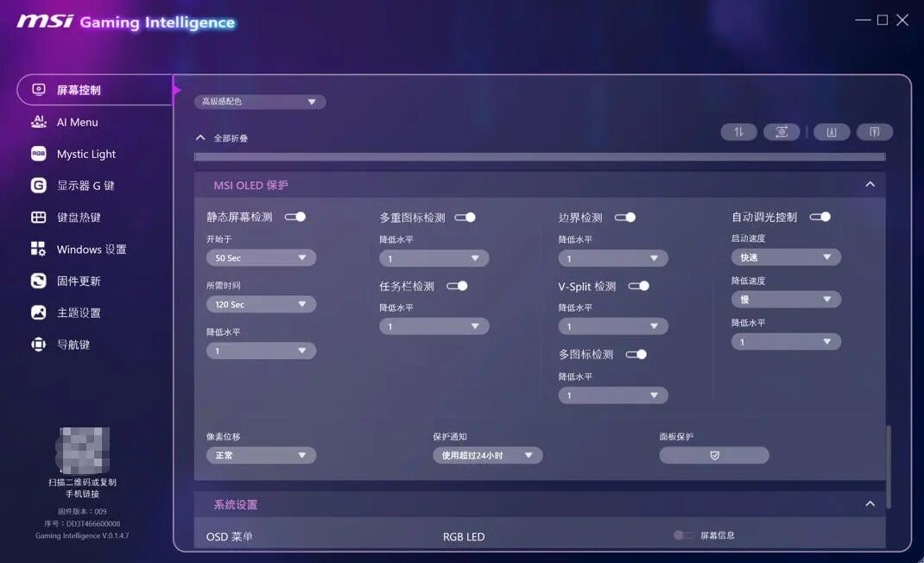Click the 面板保护 shield button

(x=714, y=455)
